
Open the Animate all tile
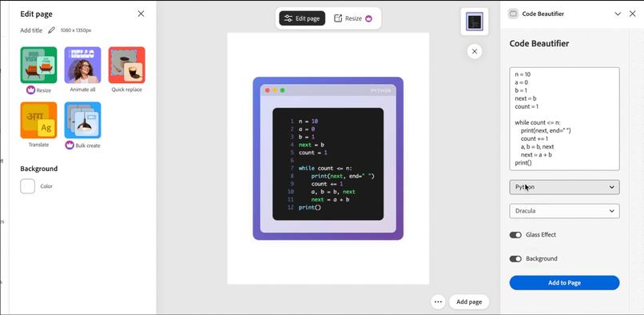click(x=82, y=65)
